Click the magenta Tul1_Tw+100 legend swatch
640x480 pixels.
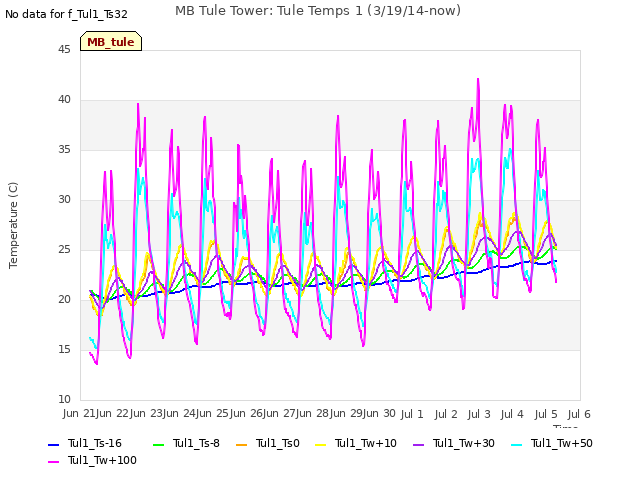click(x=53, y=462)
